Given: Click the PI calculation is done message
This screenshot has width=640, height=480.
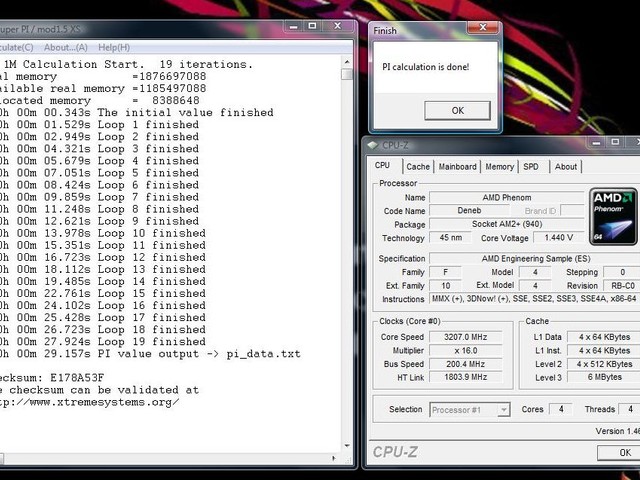Looking at the screenshot, I should [425, 67].
